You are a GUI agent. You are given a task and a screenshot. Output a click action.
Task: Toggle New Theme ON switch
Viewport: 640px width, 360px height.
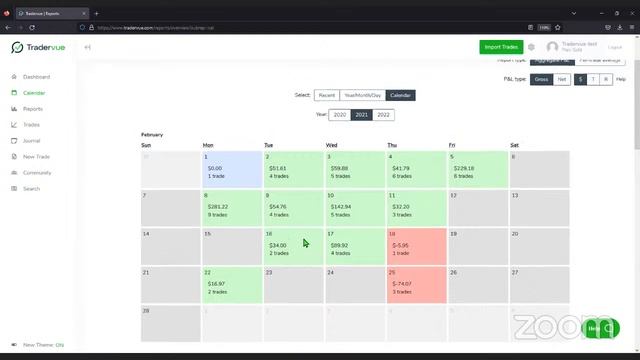(60, 345)
